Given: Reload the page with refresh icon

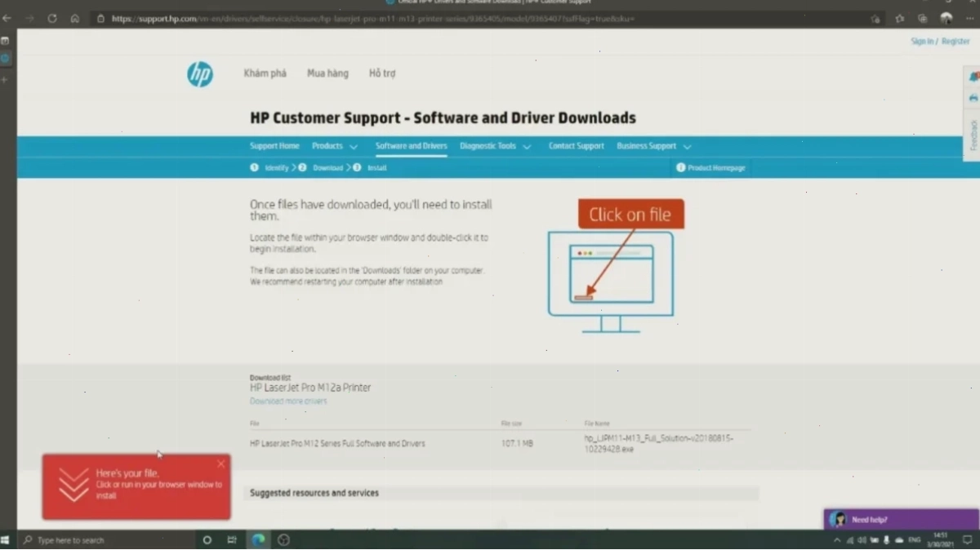Looking at the screenshot, I should click(x=52, y=18).
